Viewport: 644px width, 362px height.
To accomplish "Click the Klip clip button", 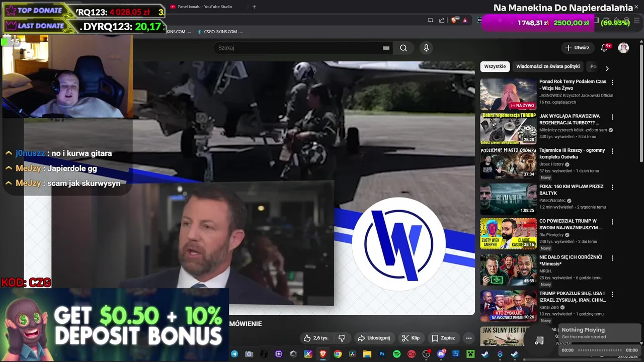I will point(411,338).
